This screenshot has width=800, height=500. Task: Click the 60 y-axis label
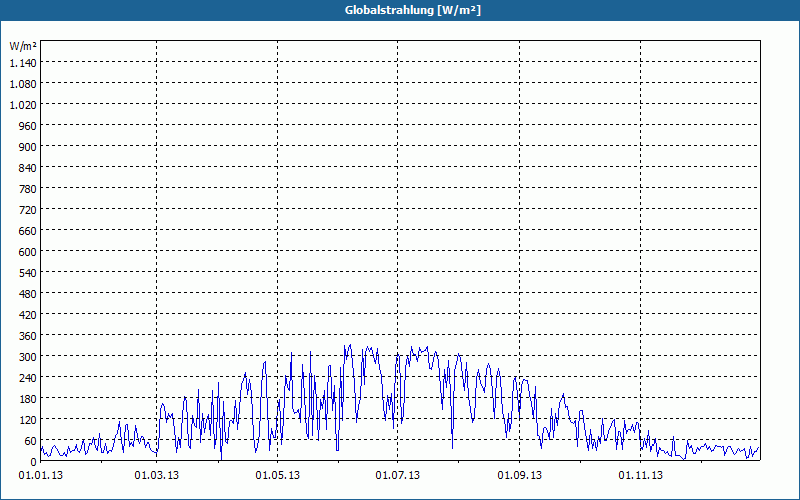coord(31,441)
